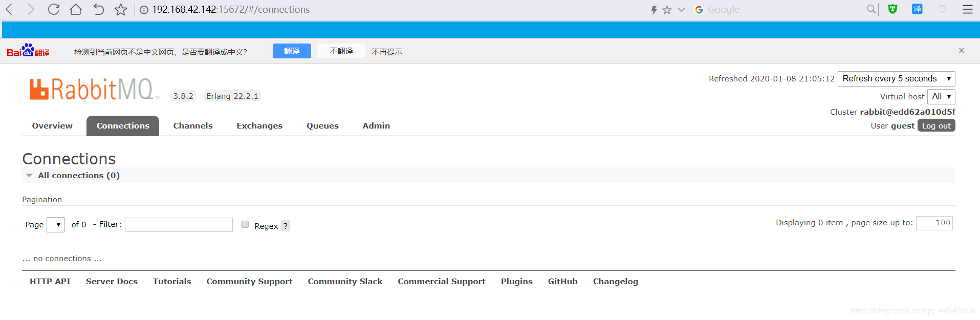This screenshot has width=980, height=320.
Task: Open the Refresh every 5 seconds dropdown
Action: click(896, 79)
